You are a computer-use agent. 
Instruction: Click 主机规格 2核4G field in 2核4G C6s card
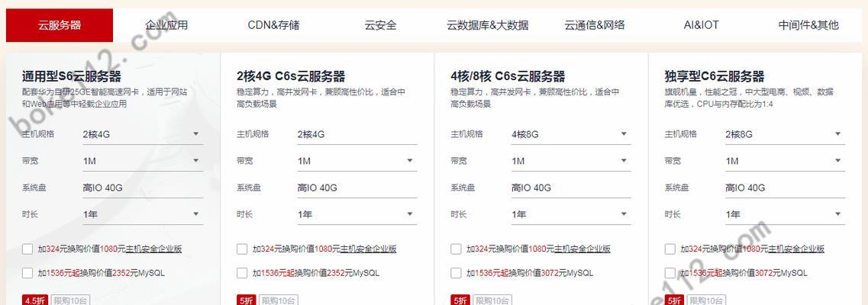pyautogui.click(x=357, y=134)
